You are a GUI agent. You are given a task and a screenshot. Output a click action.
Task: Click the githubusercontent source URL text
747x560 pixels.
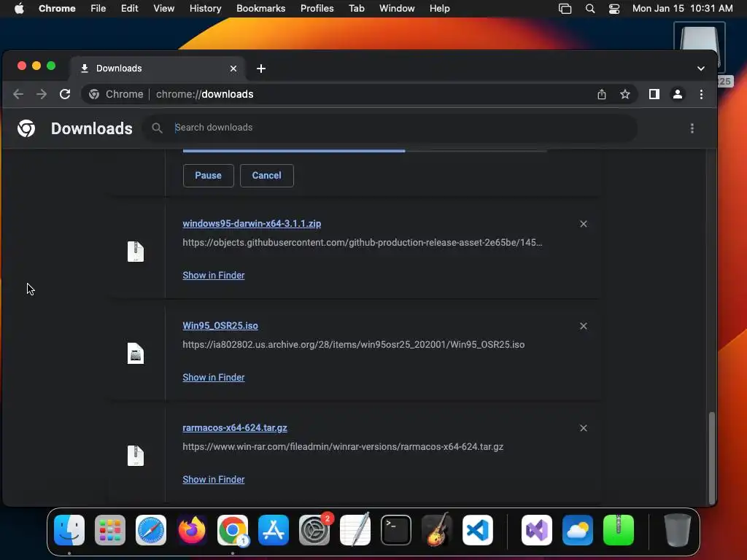[x=362, y=243]
